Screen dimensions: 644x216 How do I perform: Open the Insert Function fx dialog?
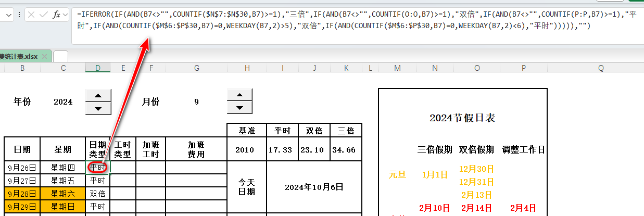pos(56,15)
